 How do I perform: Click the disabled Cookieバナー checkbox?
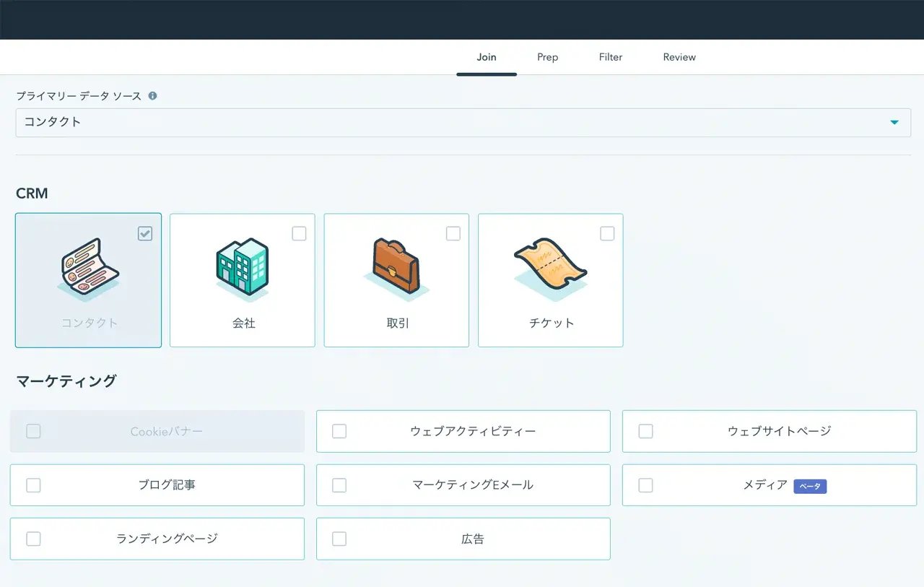(33, 431)
